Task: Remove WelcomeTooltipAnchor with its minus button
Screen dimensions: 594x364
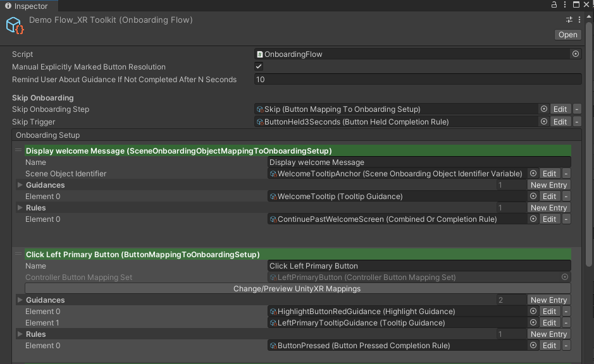Action: click(566, 173)
